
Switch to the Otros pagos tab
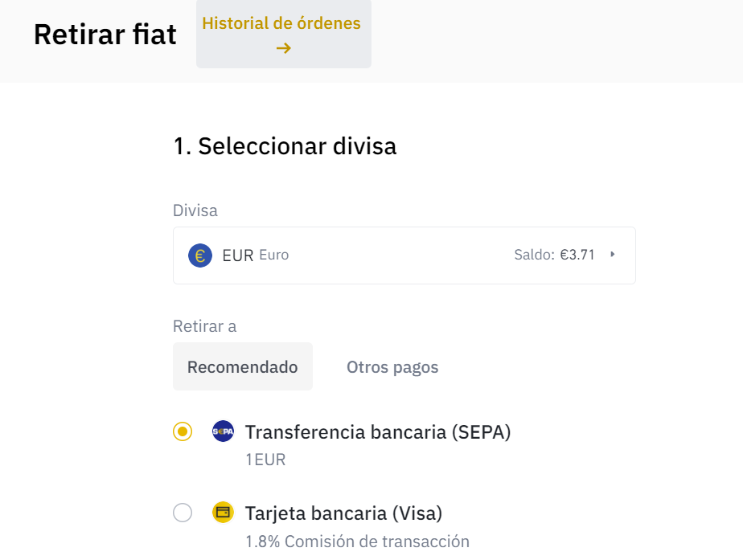(392, 367)
